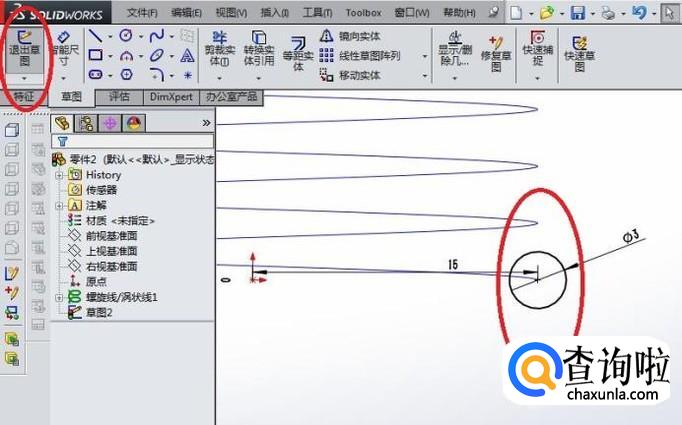
Task: Switch to the Office Products (办公室产品) tab
Action: (x=231, y=97)
